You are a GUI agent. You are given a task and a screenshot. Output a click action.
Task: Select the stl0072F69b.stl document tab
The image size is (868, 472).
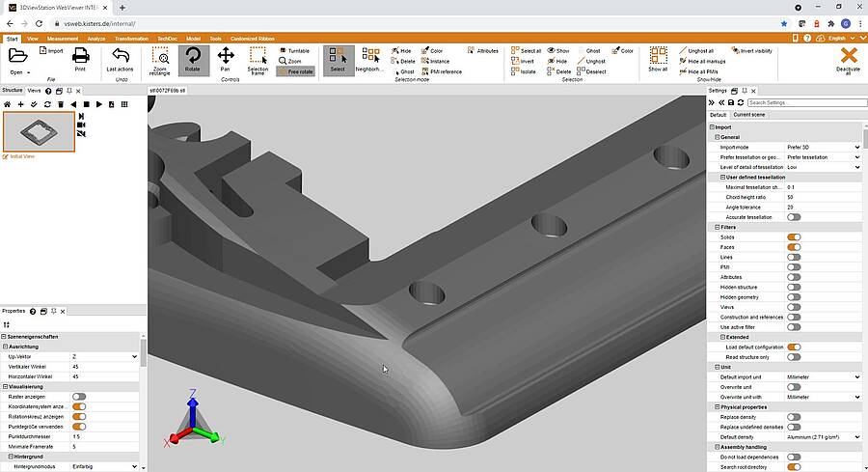click(168, 91)
